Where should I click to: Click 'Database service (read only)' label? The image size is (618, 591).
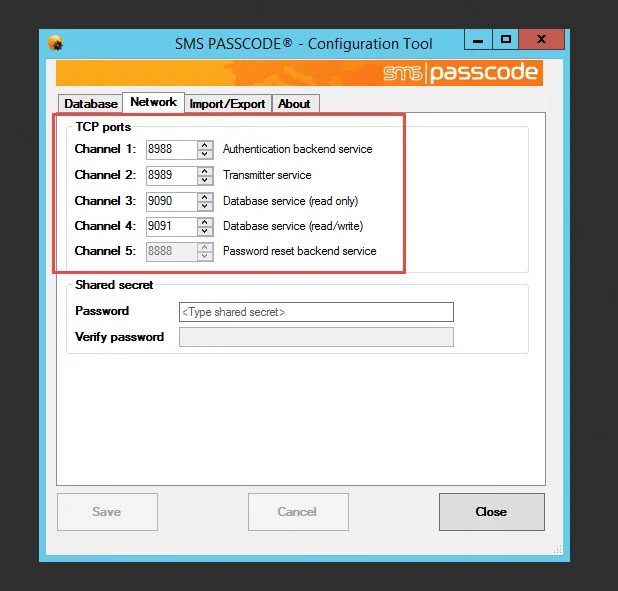coord(290,201)
